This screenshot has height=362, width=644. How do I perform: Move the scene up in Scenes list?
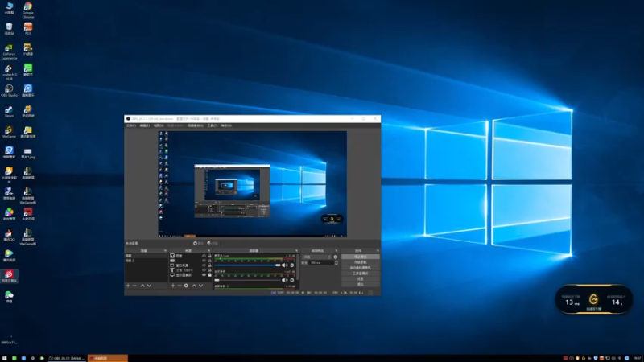142,286
